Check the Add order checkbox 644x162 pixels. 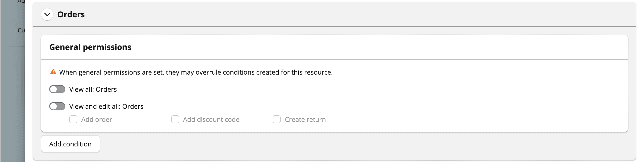tap(73, 120)
